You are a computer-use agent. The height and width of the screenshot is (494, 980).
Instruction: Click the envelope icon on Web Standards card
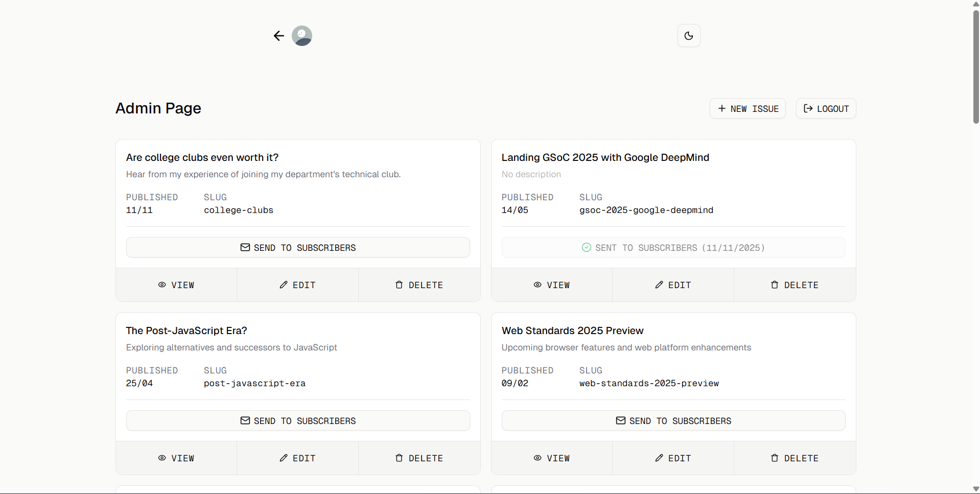tap(620, 420)
